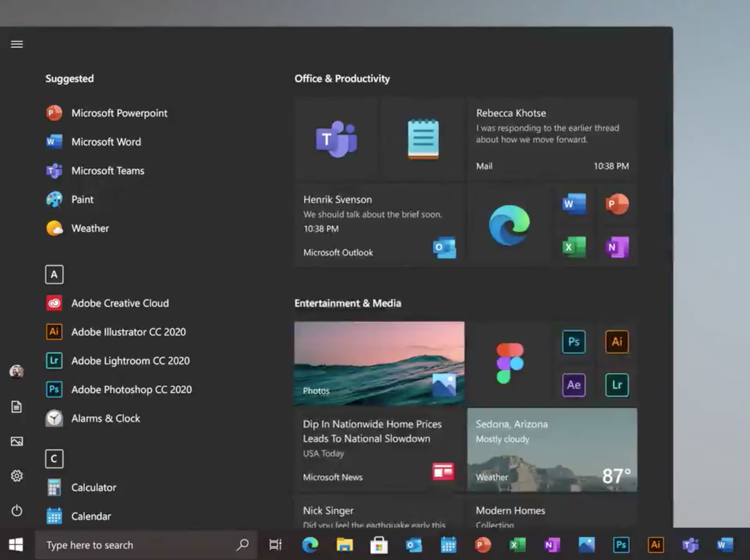Open Outlook tile from Henrik Svenson
Screen dimensions: 750x560
(x=380, y=225)
